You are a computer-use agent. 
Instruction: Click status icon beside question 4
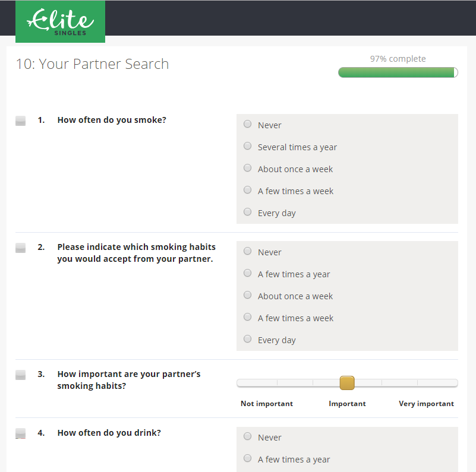coord(20,433)
